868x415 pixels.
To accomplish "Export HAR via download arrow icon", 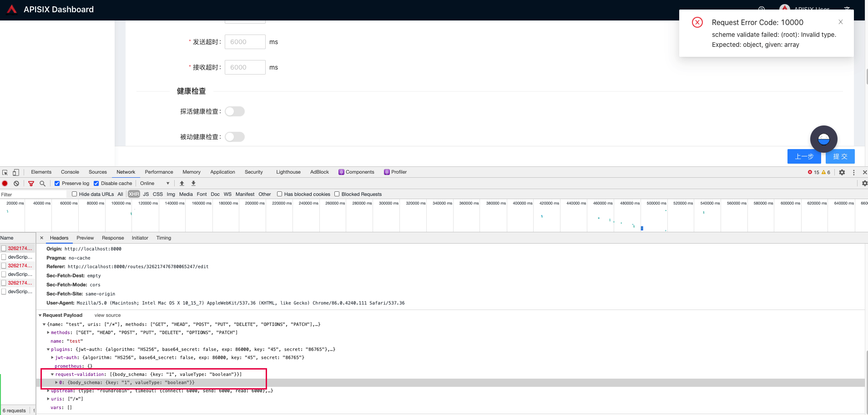I will click(193, 183).
